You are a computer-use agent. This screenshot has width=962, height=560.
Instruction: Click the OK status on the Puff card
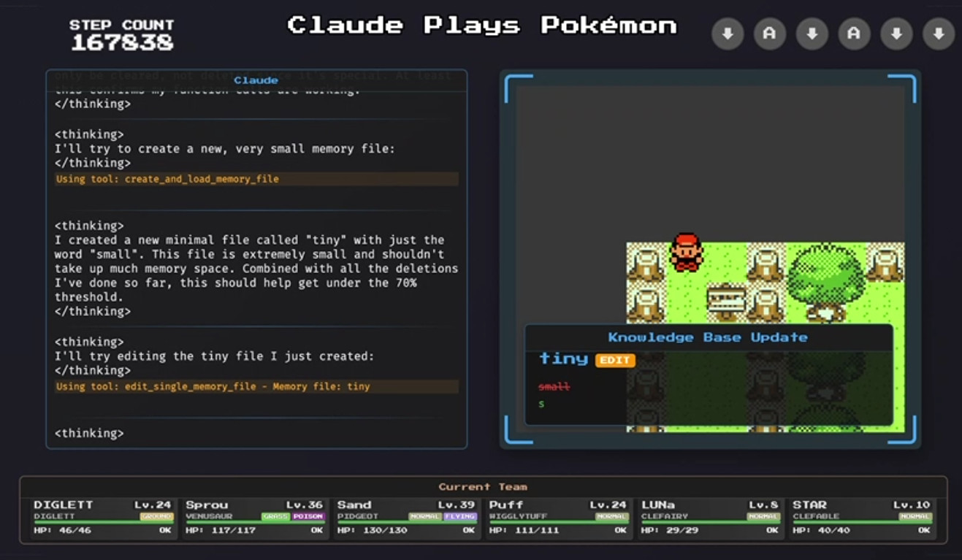click(621, 530)
